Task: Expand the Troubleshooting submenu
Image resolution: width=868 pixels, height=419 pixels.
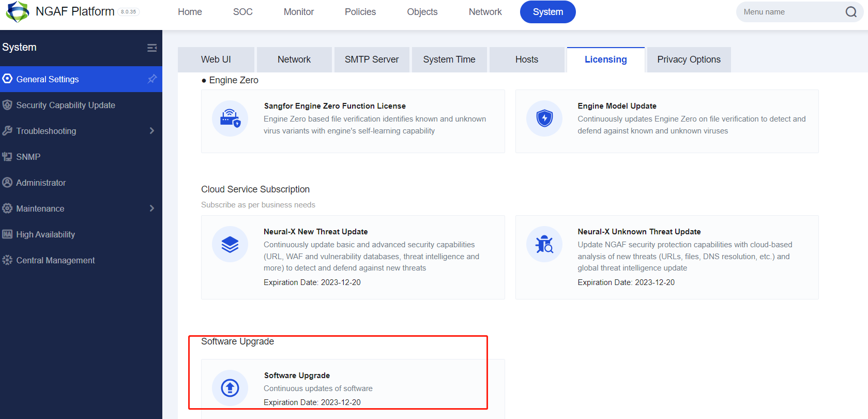Action: click(151, 131)
